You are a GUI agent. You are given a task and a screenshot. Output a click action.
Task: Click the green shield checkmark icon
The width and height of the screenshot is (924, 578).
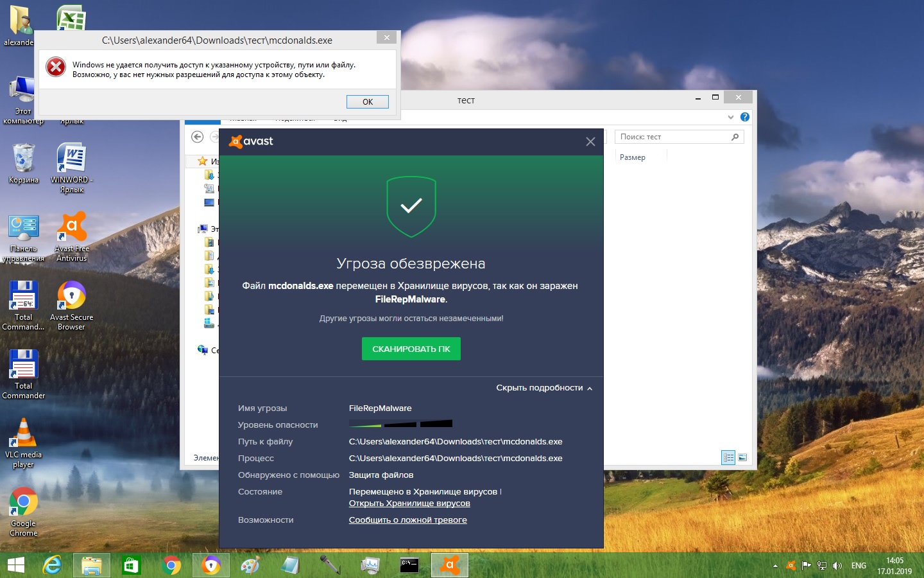coord(411,207)
